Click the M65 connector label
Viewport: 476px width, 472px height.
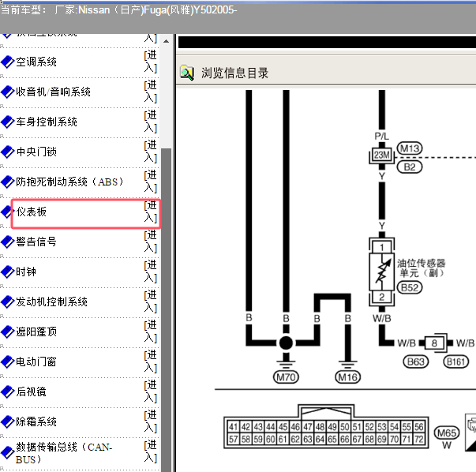[447, 433]
